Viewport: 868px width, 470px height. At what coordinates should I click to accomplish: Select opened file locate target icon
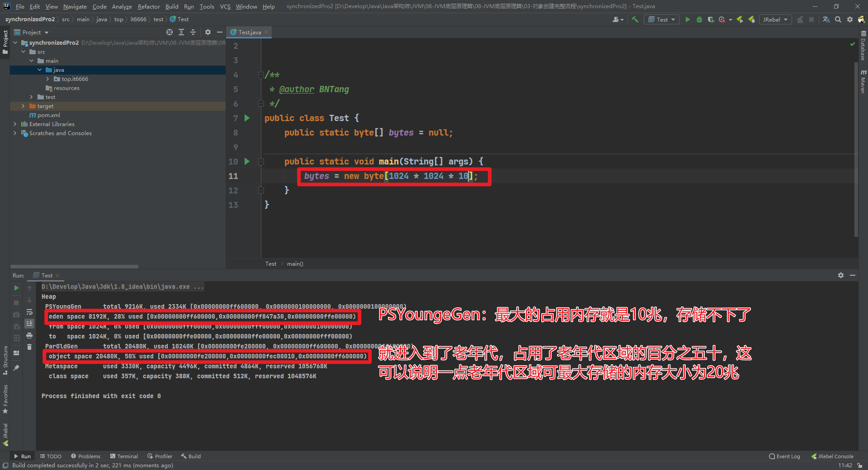click(x=170, y=32)
